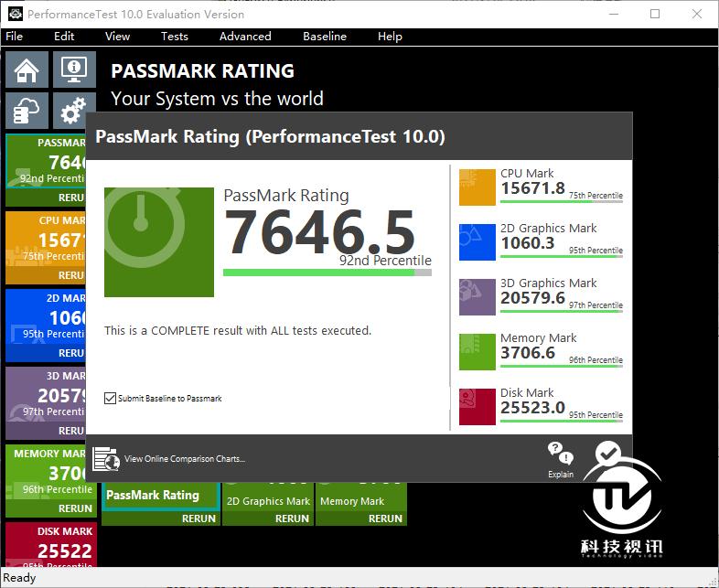Open the Help menu

(390, 37)
